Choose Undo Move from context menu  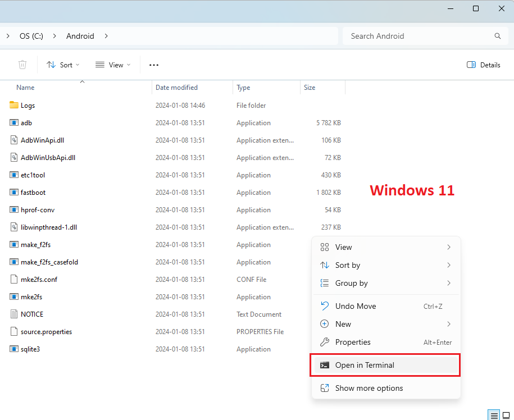tap(386, 306)
